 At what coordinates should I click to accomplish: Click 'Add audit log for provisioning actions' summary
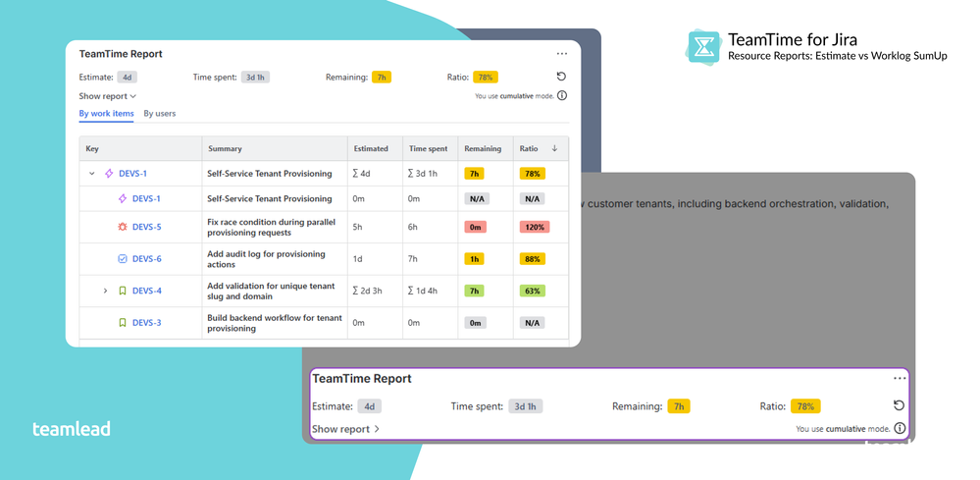tap(266, 259)
